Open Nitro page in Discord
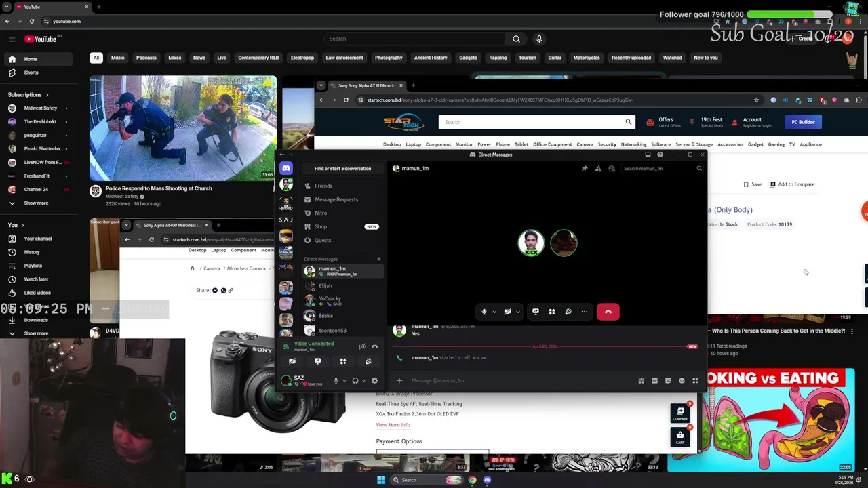Viewport: 868px width, 488px height. 342,213
